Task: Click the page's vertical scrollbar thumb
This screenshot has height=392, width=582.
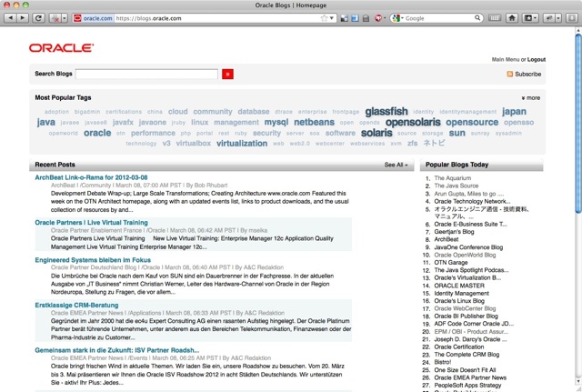Action: click(578, 124)
